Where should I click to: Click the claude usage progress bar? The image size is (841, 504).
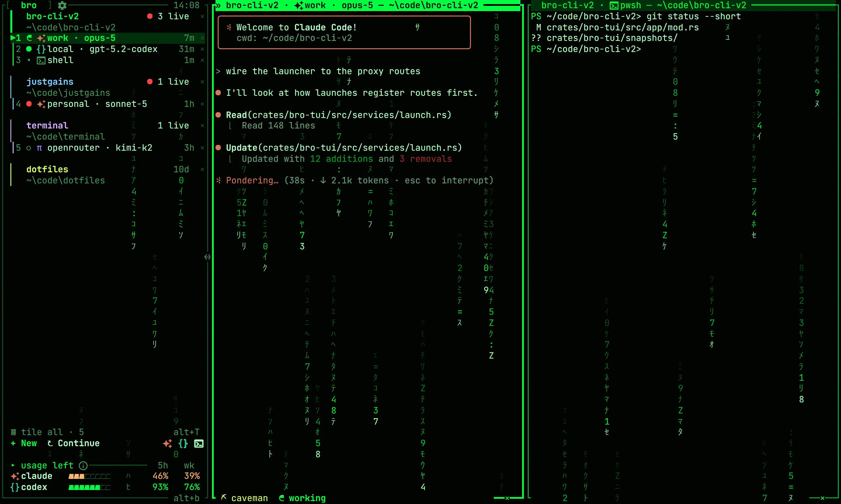[x=90, y=476]
